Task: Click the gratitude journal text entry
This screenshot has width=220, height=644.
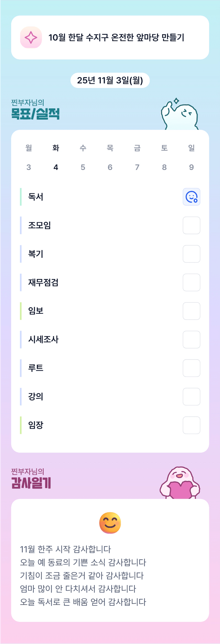Action: 83,575
